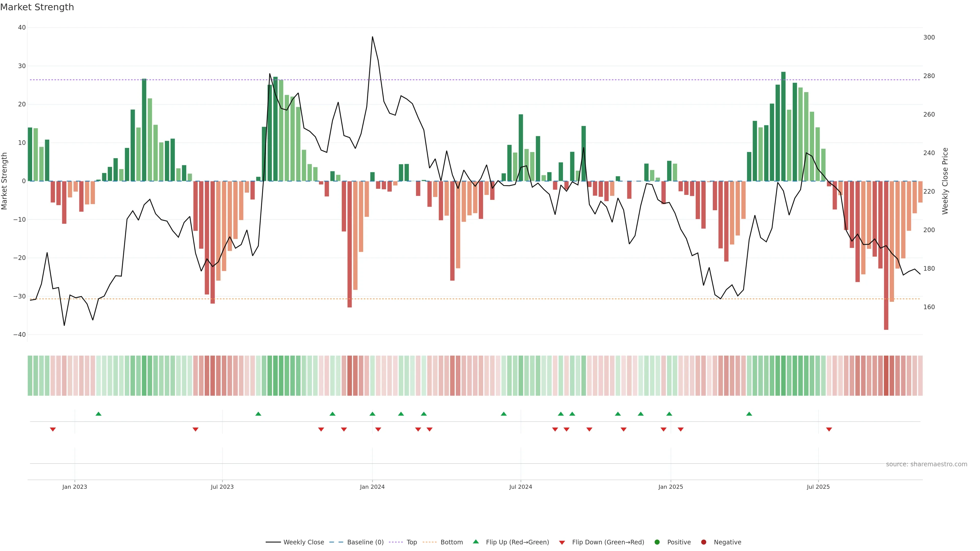The image size is (980, 551).
Task: Click the Bottom legend line icon
Action: point(430,542)
